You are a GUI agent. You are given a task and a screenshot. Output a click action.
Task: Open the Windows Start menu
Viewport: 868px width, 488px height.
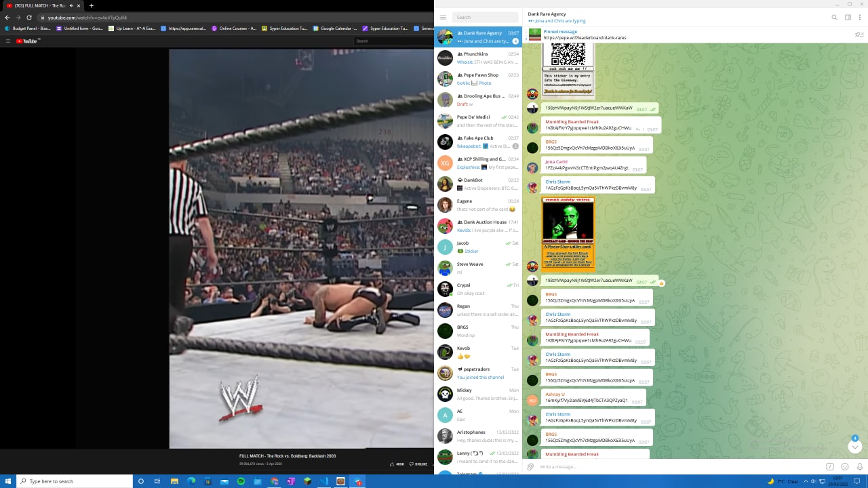[8, 481]
